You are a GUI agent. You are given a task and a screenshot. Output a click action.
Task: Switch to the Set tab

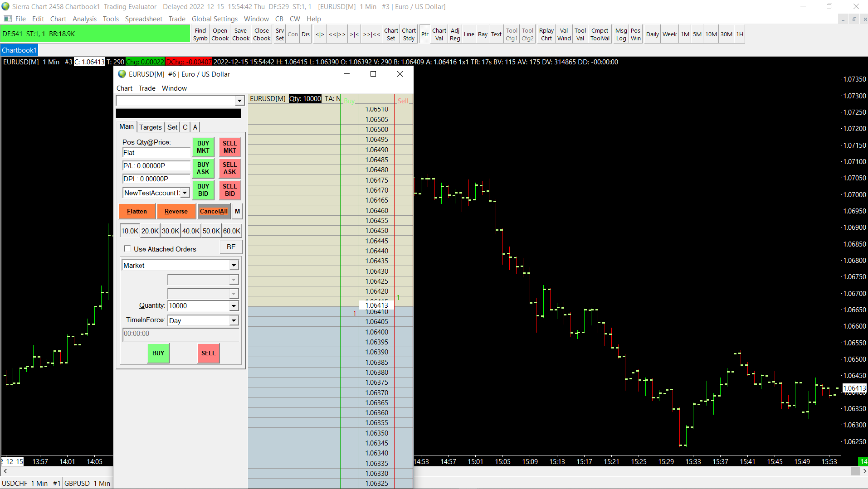172,127
